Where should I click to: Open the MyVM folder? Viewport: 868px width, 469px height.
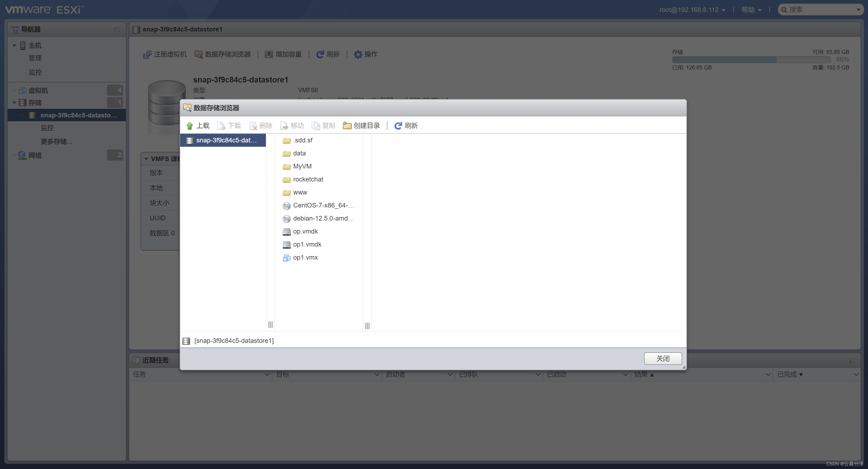(x=302, y=166)
